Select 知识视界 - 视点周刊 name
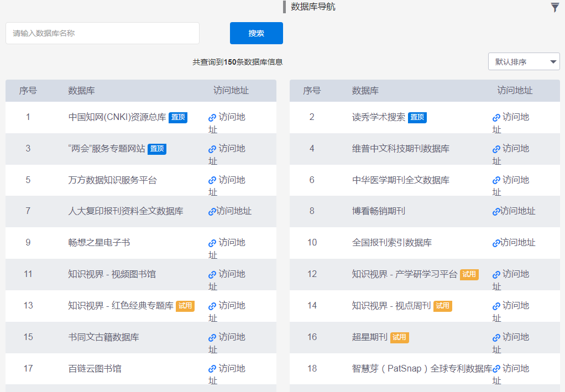 391,306
